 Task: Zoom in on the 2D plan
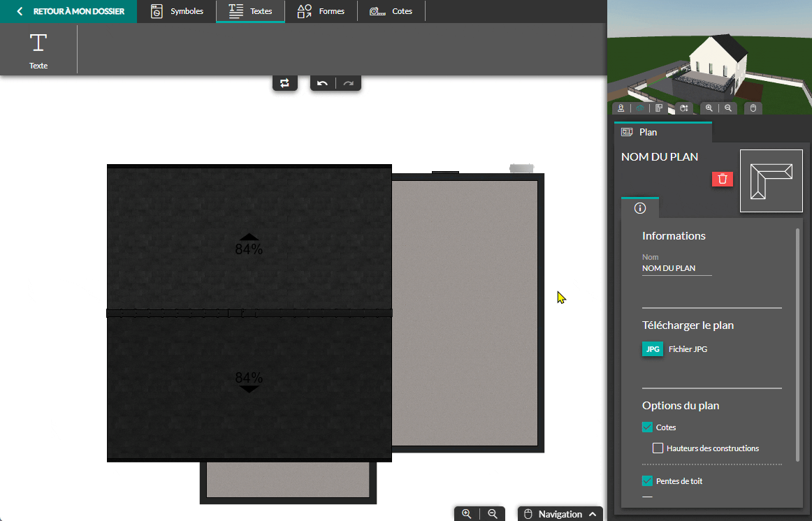466,514
